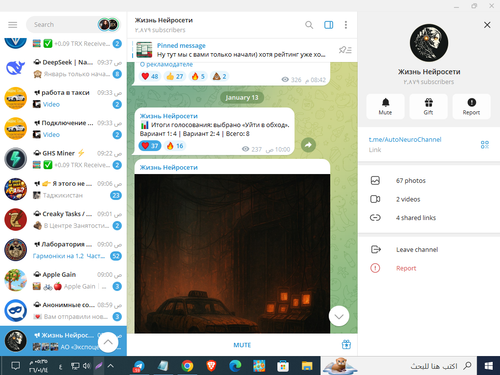Search within the channel using the magnifier icon
The image size is (500, 375).
[x=309, y=25]
